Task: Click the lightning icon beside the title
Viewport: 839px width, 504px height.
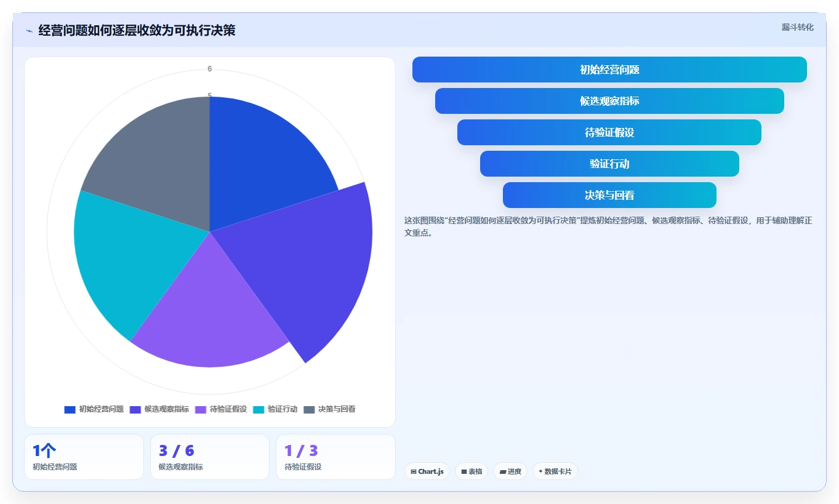Action: 29,31
